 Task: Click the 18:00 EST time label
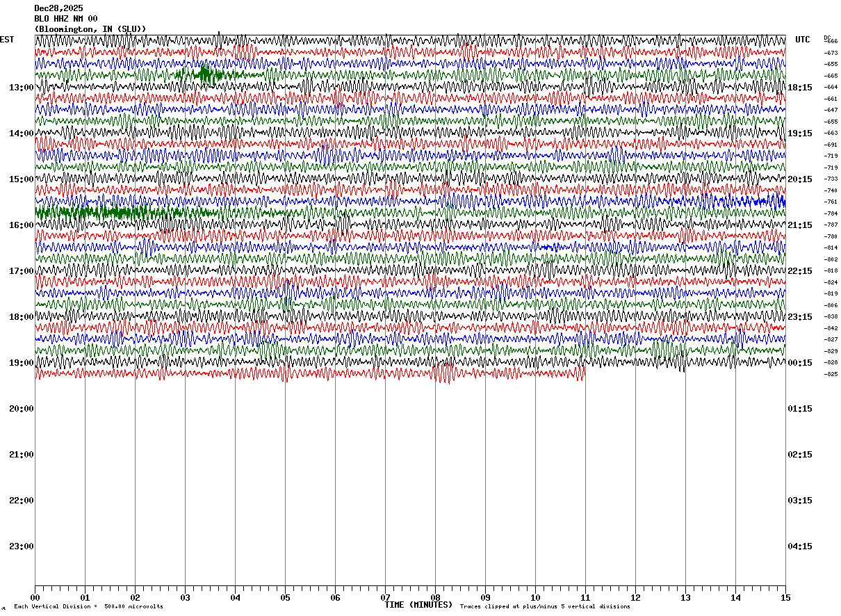tap(22, 317)
